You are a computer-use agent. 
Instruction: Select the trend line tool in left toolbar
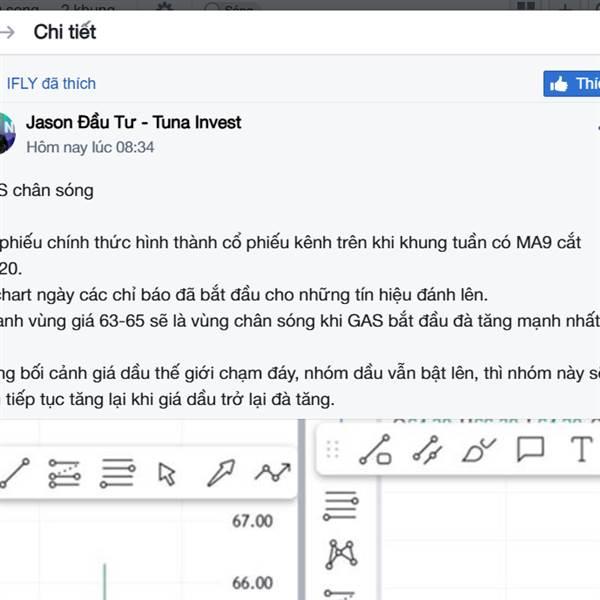pyautogui.click(x=15, y=473)
